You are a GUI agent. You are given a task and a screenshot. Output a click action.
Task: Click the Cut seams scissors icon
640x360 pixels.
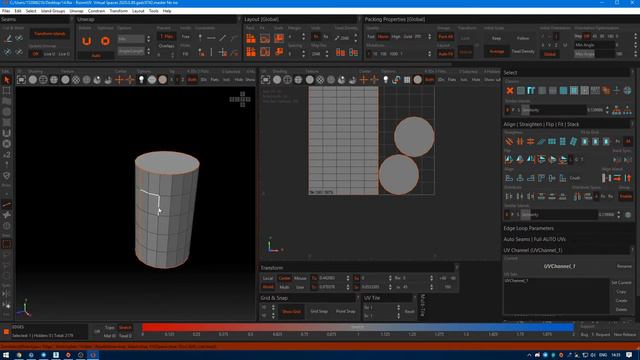pyautogui.click(x=8, y=38)
